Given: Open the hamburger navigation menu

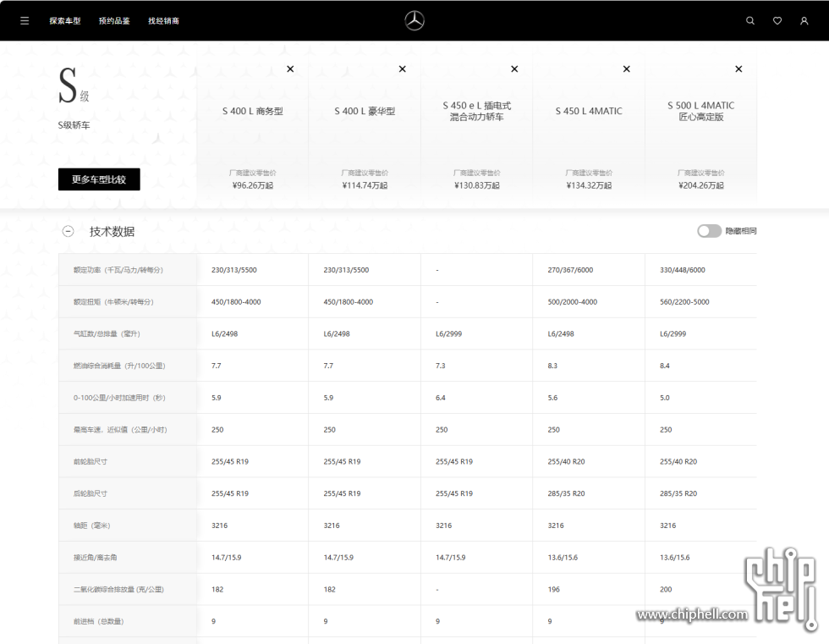Looking at the screenshot, I should point(25,20).
